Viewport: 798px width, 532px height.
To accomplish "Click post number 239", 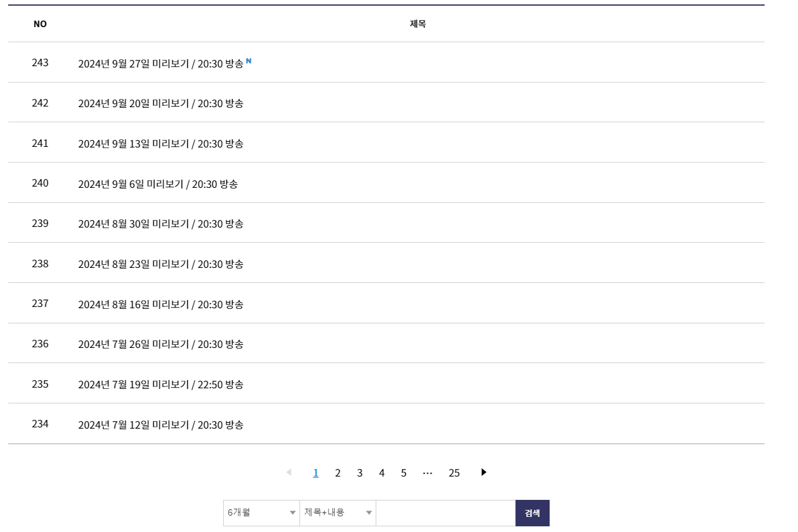I will point(40,223).
